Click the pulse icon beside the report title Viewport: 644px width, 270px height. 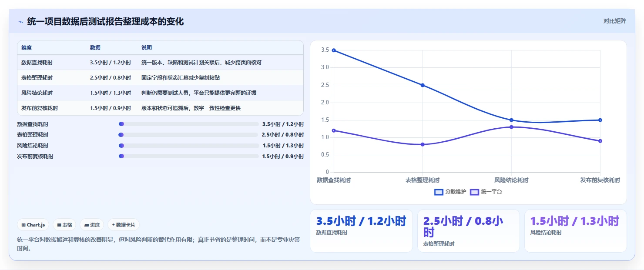(20, 22)
